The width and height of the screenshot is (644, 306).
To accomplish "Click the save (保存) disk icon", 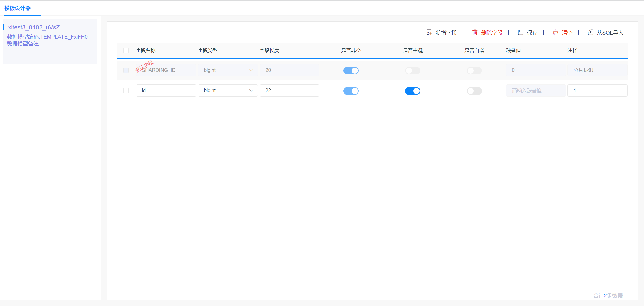I will point(520,32).
